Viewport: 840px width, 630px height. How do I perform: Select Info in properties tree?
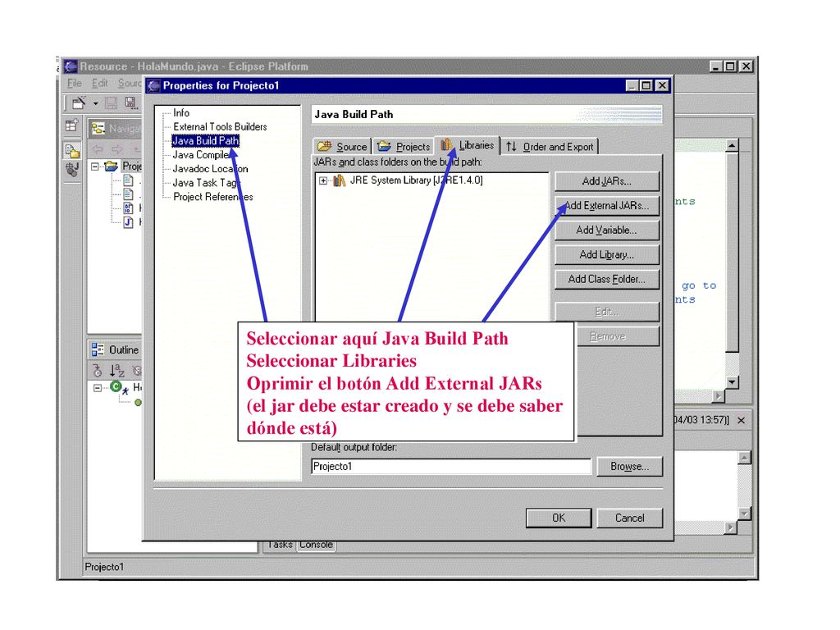coord(181,113)
